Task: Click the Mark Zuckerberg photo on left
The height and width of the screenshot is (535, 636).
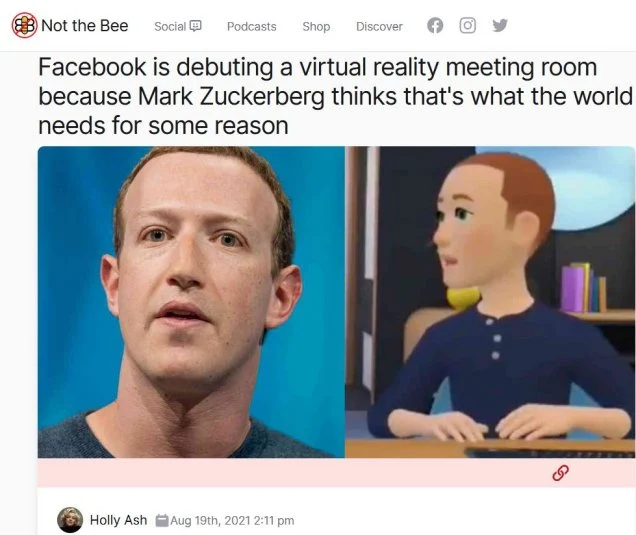Action: (191, 302)
